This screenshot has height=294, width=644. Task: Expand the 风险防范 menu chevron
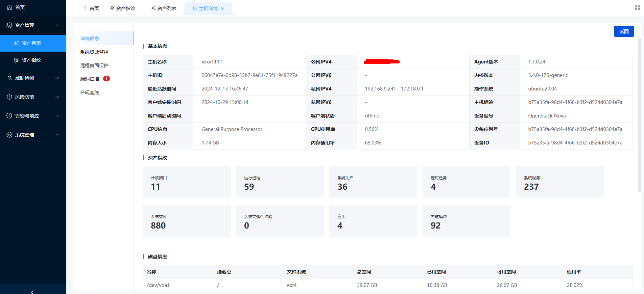57,97
